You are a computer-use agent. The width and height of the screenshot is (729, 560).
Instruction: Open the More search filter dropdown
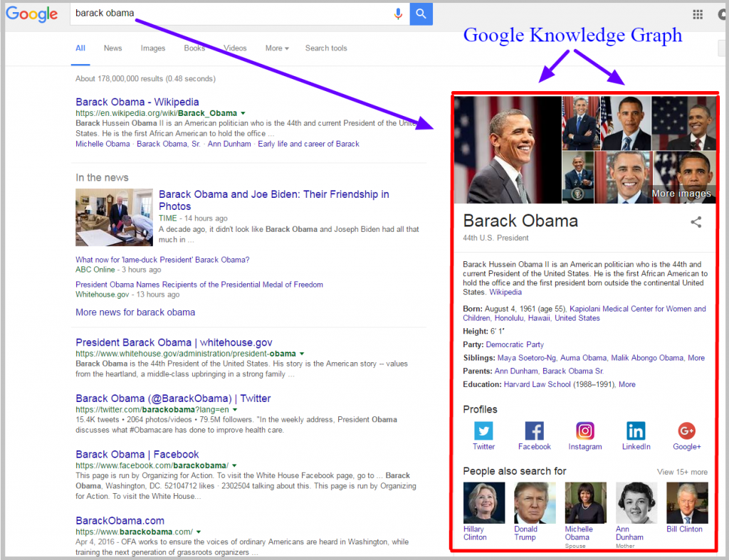(x=277, y=48)
